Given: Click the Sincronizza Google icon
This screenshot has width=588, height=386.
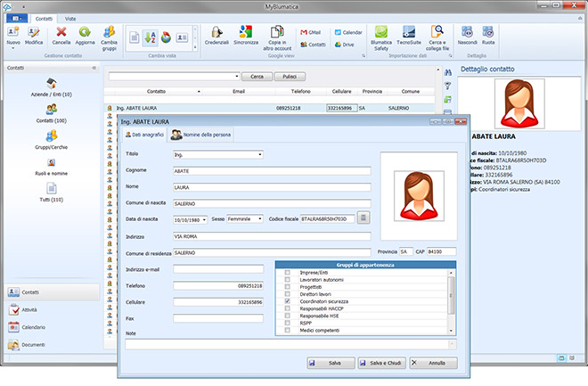Looking at the screenshot, I should [x=246, y=32].
